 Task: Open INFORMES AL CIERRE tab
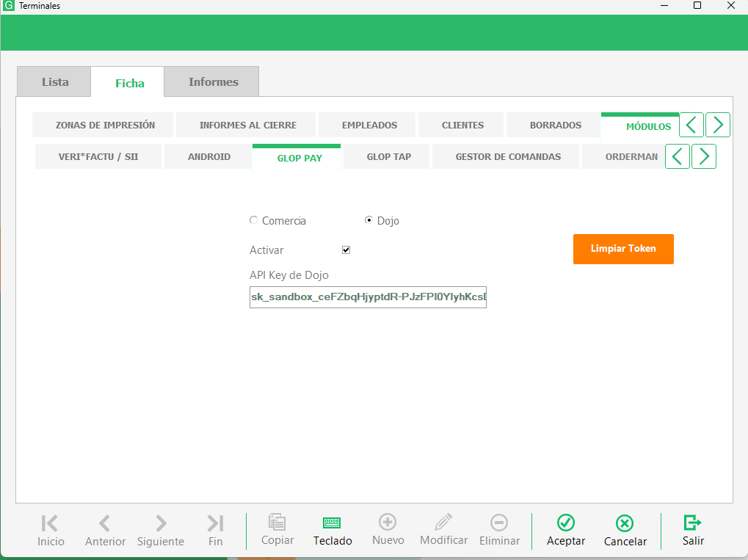pos(246,125)
